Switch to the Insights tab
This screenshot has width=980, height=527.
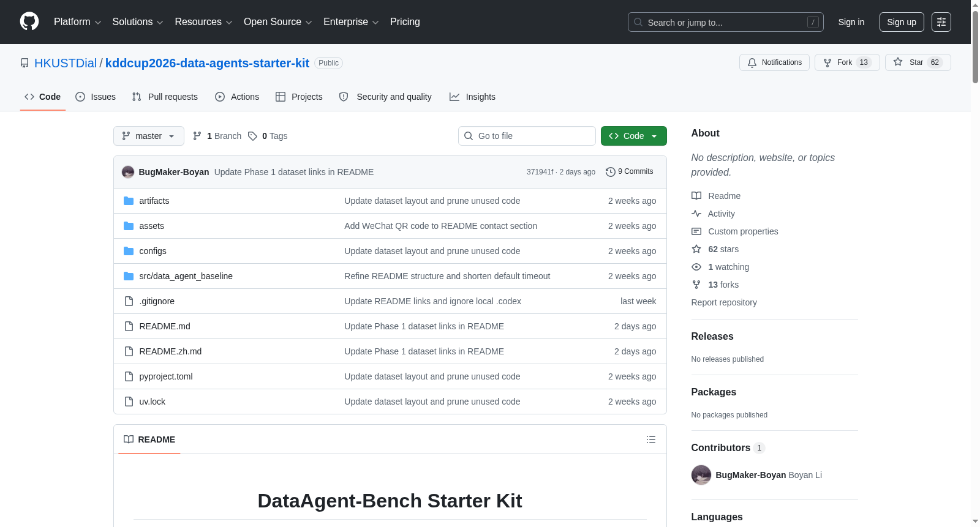tap(472, 97)
